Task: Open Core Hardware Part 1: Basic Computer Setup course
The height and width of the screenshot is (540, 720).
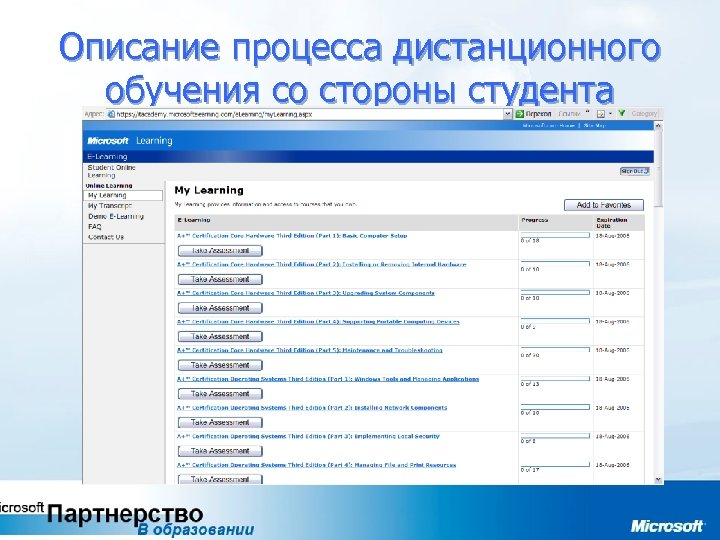Action: (292, 236)
